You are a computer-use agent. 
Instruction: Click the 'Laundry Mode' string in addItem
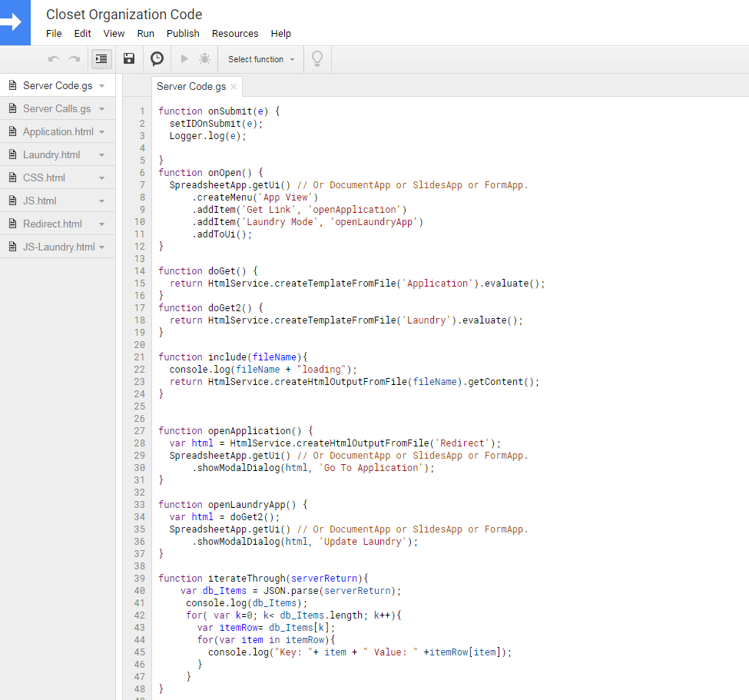[x=280, y=222]
